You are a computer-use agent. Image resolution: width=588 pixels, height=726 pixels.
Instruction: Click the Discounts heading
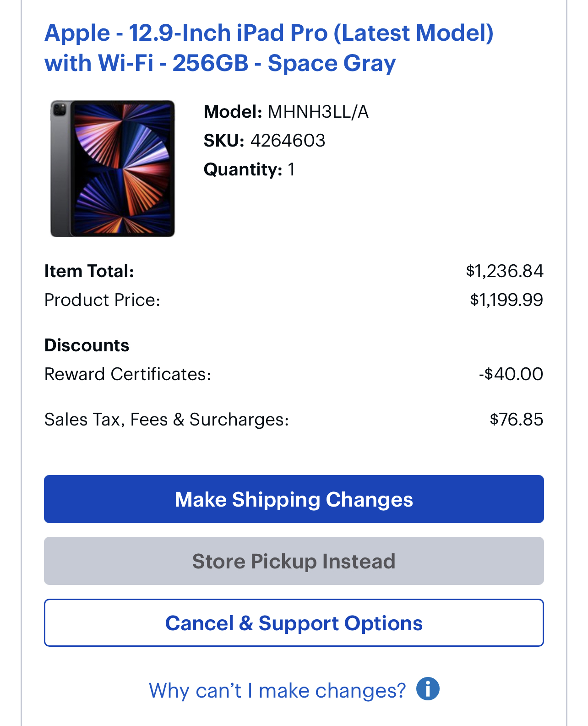click(x=87, y=345)
